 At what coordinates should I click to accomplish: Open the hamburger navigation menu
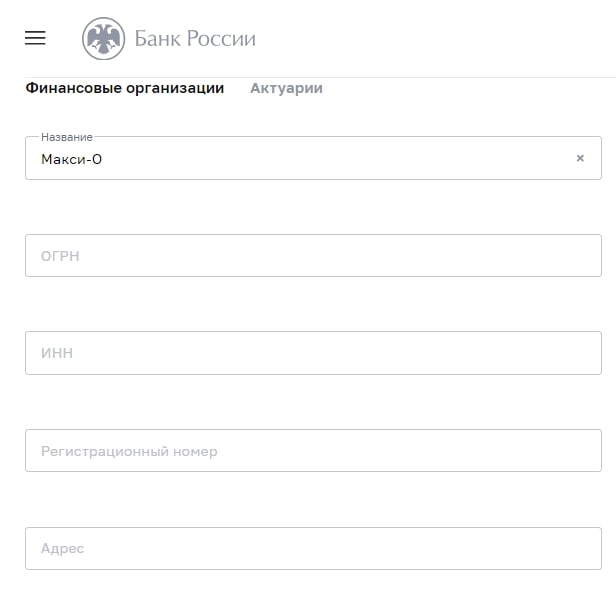click(35, 38)
